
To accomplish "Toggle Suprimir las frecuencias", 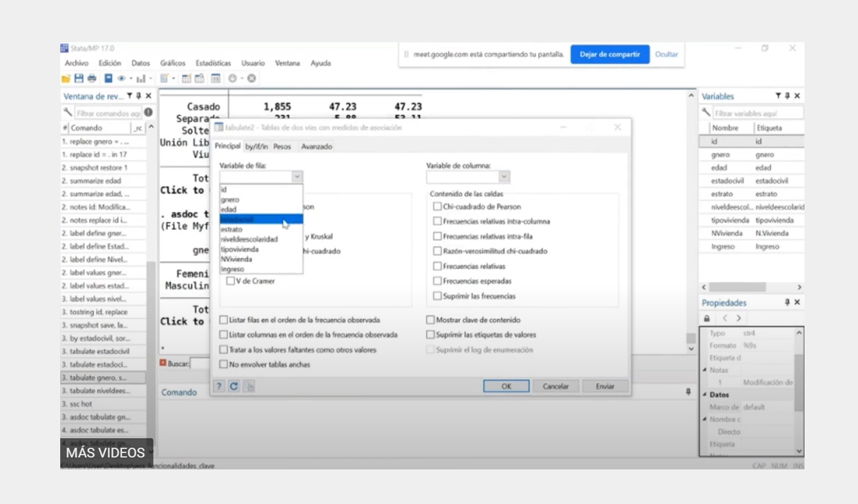I will pos(437,296).
